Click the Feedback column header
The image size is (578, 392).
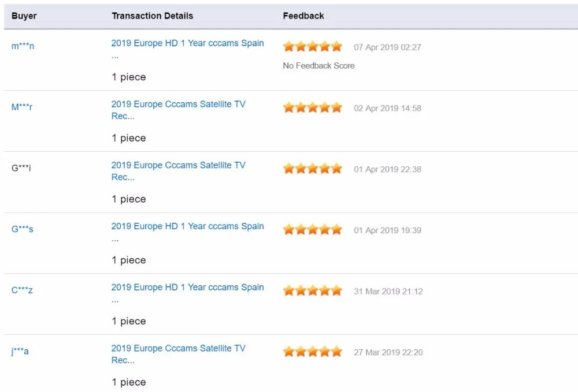303,16
